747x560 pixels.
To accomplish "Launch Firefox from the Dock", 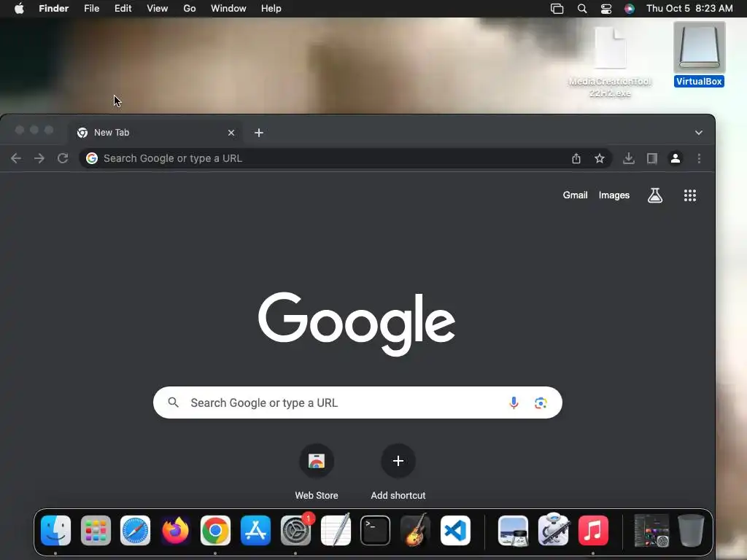I will click(x=175, y=531).
